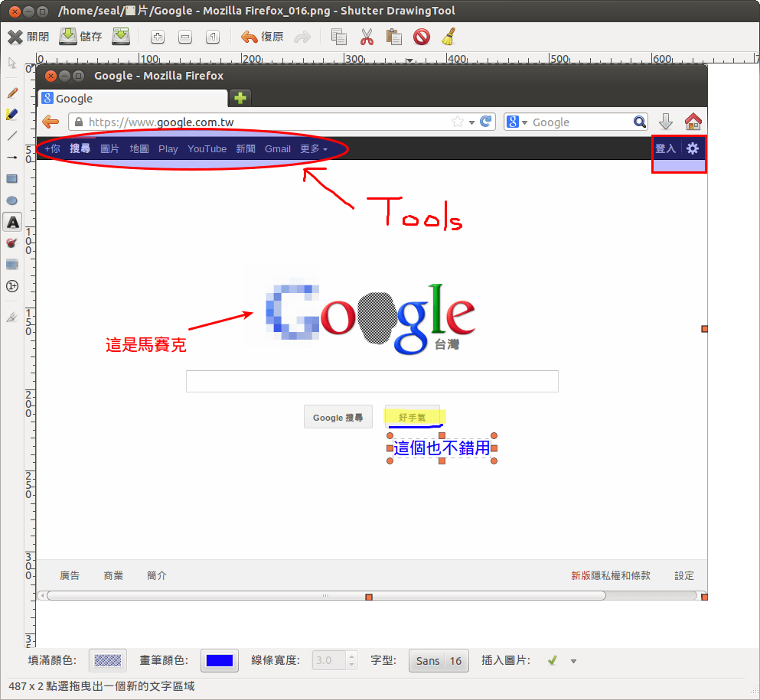This screenshot has height=700, width=760.
Task: Select the ellipse shape tool
Action: (12, 200)
